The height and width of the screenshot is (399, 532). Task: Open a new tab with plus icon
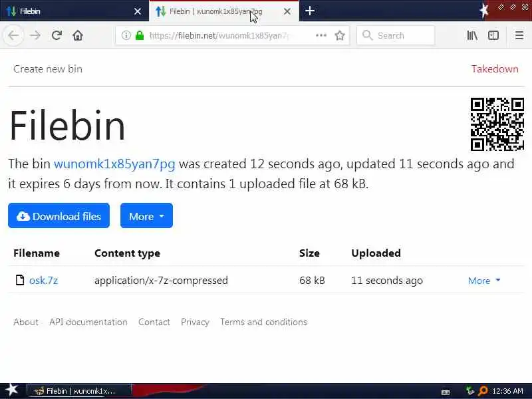point(309,11)
